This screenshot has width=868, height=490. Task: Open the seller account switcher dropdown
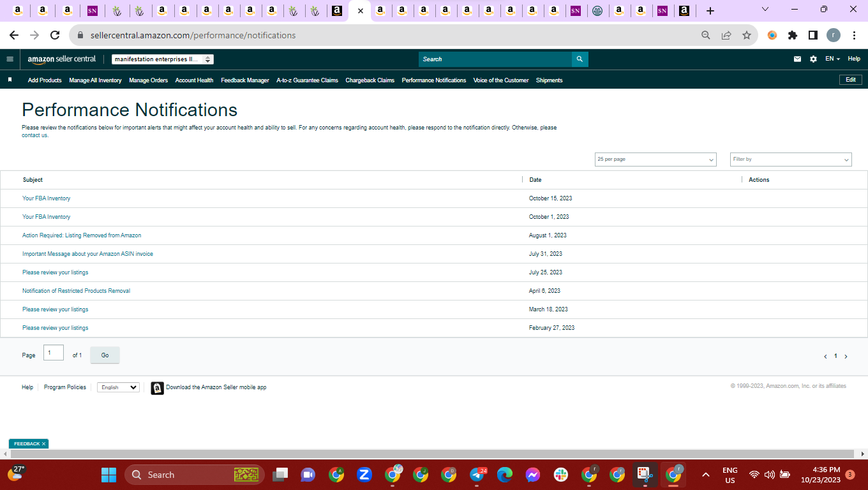click(x=163, y=59)
